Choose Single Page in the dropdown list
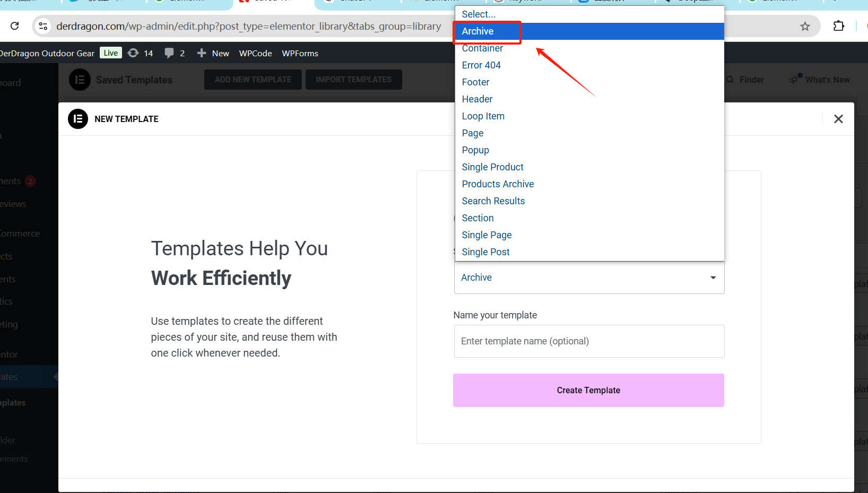This screenshot has height=493, width=868. pyautogui.click(x=589, y=235)
